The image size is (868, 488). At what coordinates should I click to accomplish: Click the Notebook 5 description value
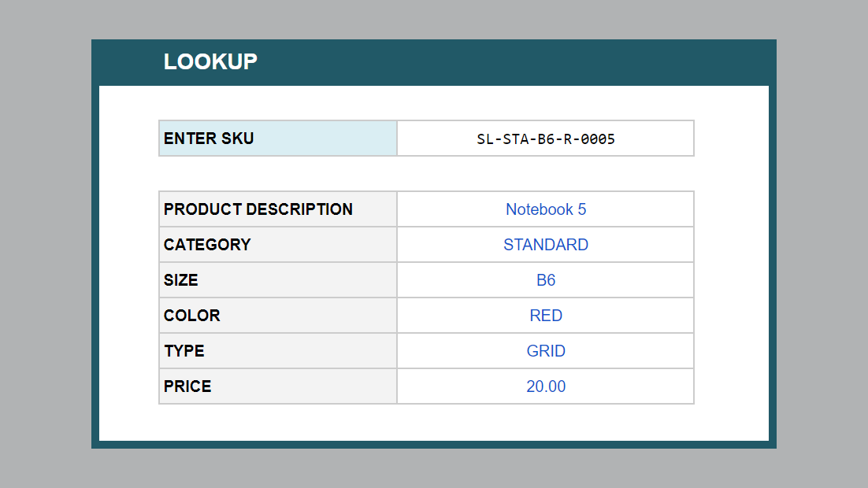click(x=545, y=209)
